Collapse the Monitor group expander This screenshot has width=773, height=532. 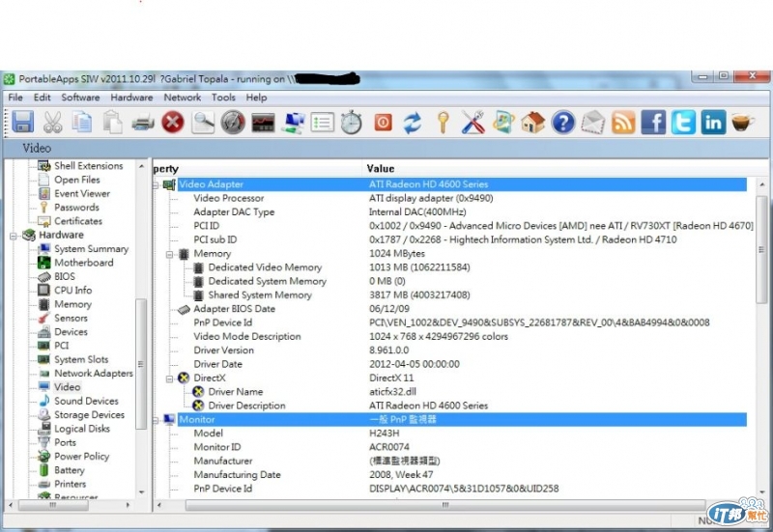pos(156,420)
